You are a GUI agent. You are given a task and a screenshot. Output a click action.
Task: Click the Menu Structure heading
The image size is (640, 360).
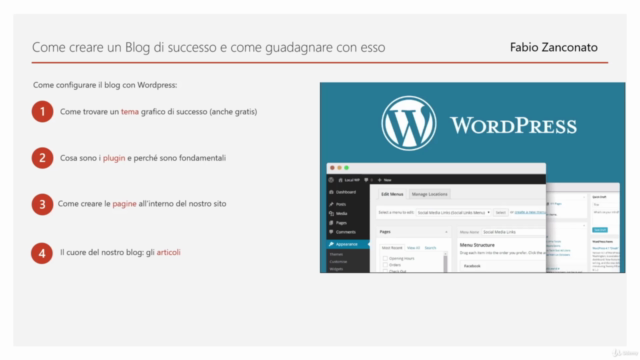click(x=477, y=245)
